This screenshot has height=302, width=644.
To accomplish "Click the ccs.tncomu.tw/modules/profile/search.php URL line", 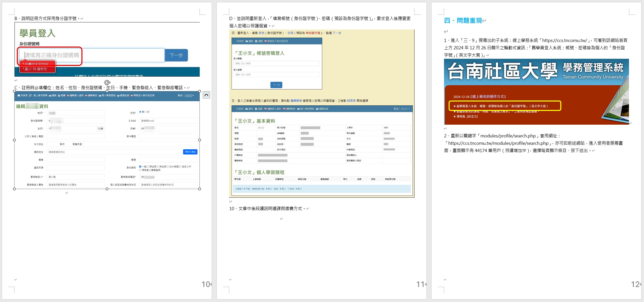I will (x=533, y=143).
